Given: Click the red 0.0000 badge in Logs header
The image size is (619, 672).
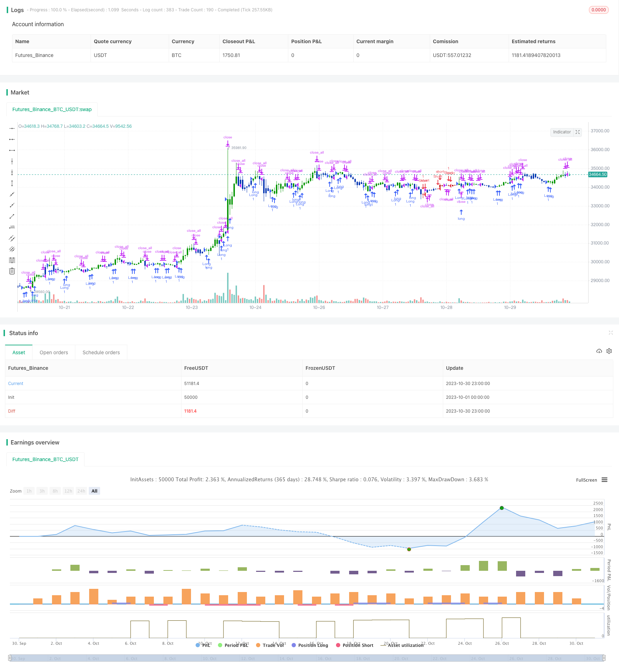Looking at the screenshot, I should pos(598,10).
